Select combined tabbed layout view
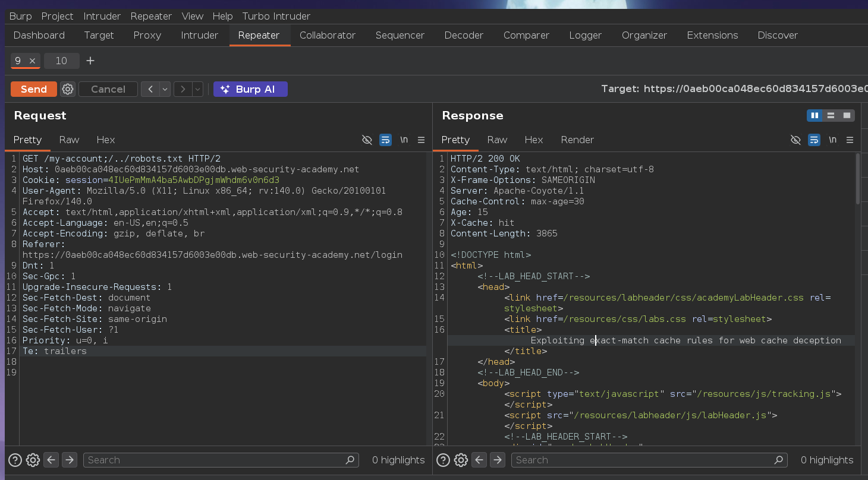 847,115
